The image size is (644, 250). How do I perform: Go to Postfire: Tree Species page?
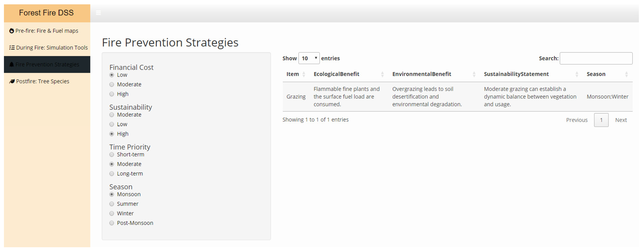coord(43,81)
